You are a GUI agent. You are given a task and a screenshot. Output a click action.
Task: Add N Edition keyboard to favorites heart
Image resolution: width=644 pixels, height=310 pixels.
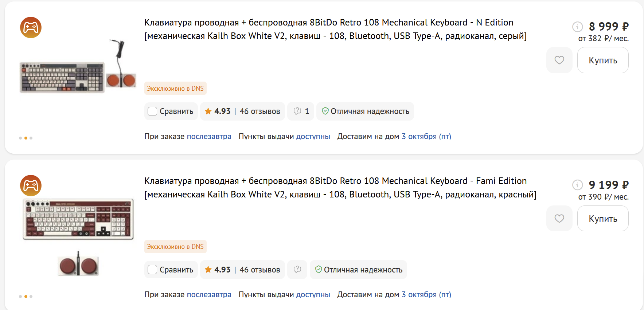coord(559,60)
